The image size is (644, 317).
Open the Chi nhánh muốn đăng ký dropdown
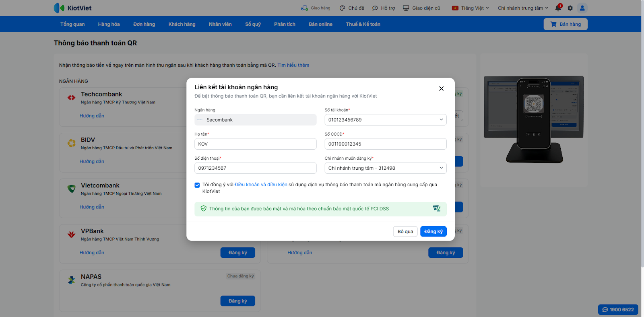coord(386,168)
